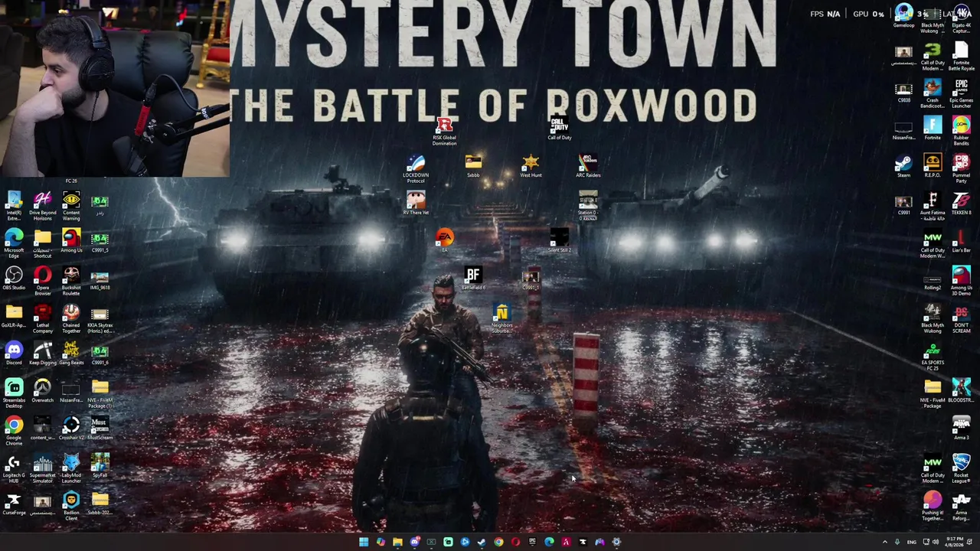Launch the Buckshot Roulette game icon
Screen dimensions: 980x551
71,282
